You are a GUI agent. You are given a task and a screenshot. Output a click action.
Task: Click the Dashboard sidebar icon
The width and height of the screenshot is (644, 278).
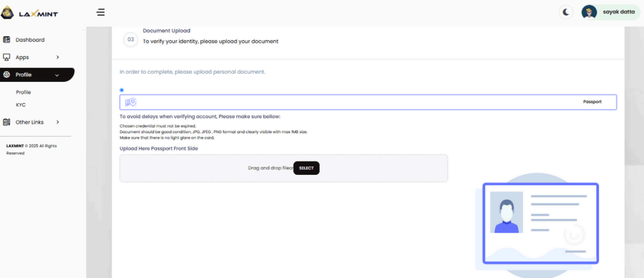(x=7, y=40)
